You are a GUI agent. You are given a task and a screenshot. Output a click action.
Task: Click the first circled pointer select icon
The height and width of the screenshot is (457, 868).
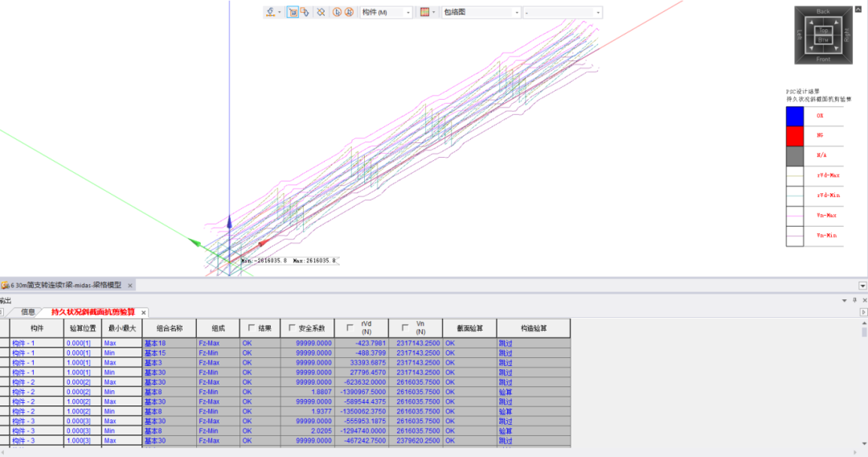337,12
